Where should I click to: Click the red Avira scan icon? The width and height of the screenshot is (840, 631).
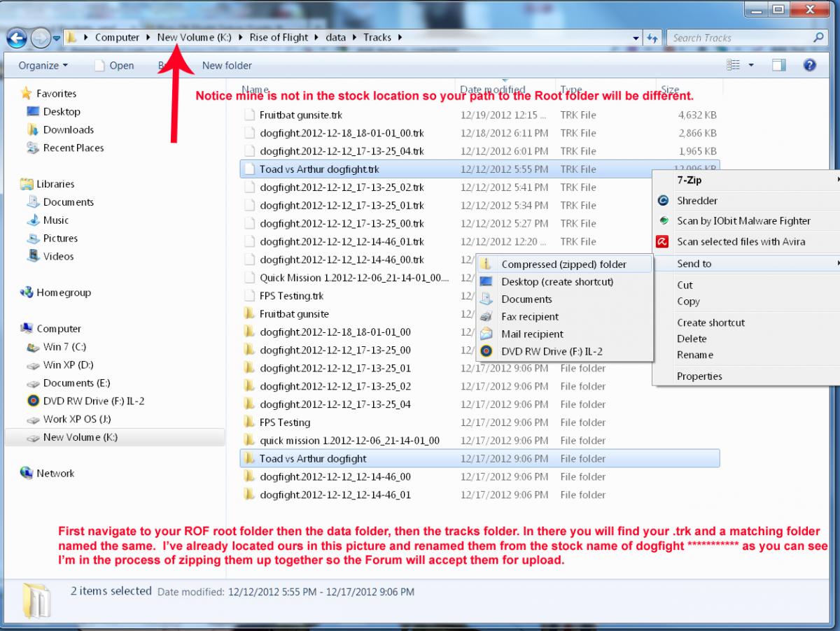pos(662,241)
